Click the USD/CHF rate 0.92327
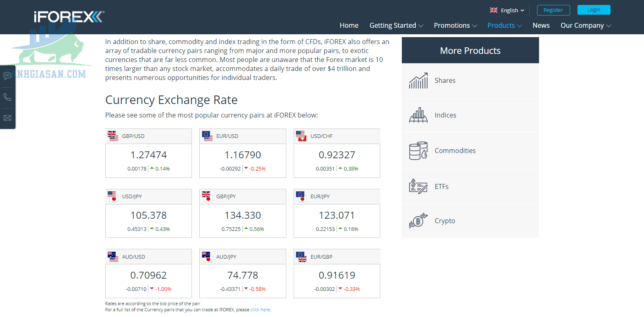644x317 pixels. [337, 155]
